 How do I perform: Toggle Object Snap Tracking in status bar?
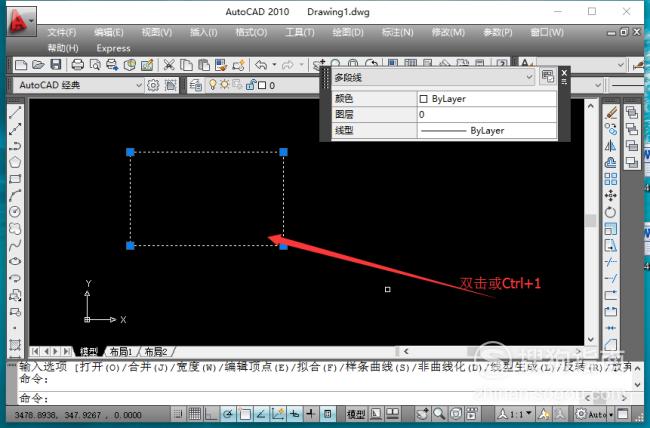click(x=261, y=413)
